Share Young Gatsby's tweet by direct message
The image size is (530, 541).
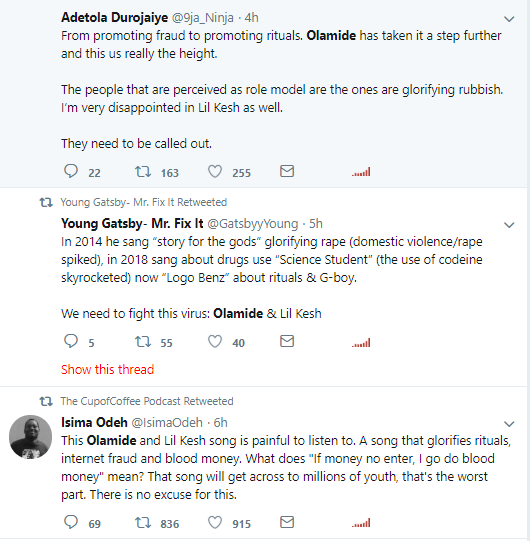[x=287, y=341]
